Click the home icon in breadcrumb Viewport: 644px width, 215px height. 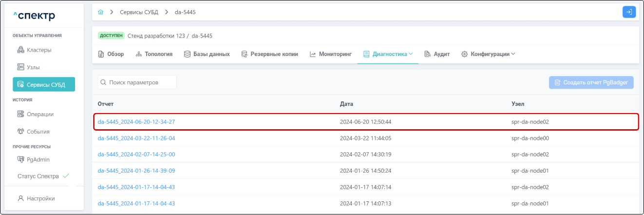(101, 12)
